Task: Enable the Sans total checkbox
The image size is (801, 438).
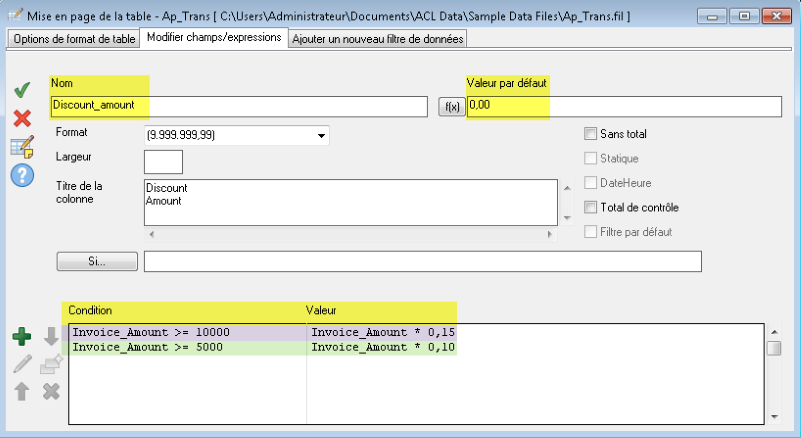Action: tap(590, 134)
